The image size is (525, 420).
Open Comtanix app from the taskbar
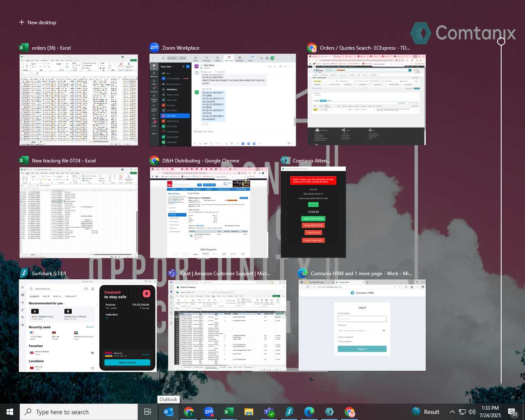click(x=329, y=412)
